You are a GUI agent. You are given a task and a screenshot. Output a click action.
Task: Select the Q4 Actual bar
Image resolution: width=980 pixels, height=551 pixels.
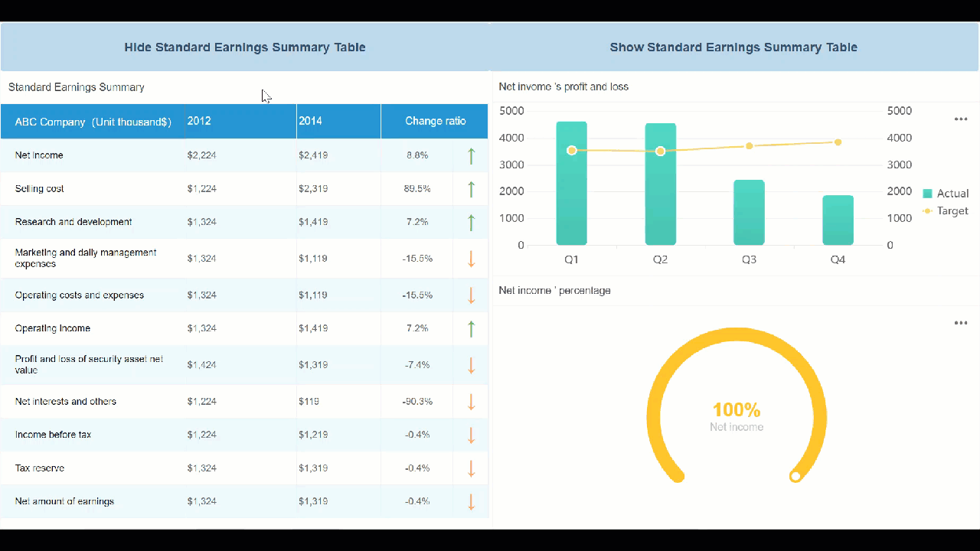coord(838,220)
